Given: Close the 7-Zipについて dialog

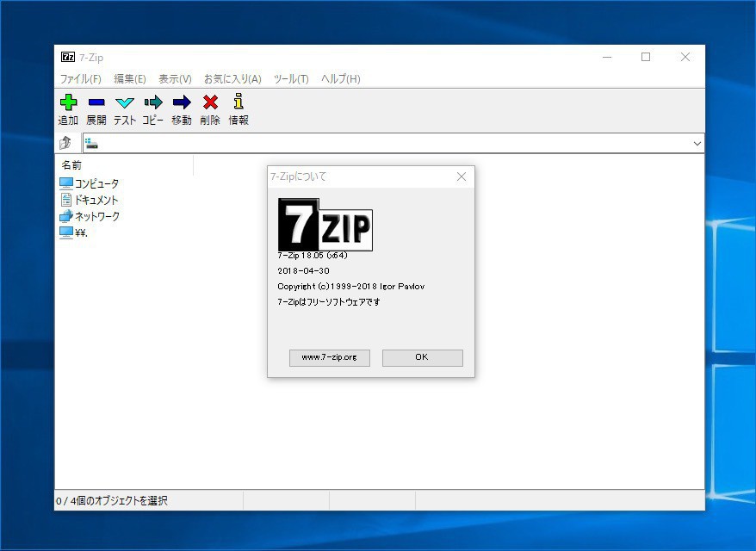Looking at the screenshot, I should click(x=462, y=176).
